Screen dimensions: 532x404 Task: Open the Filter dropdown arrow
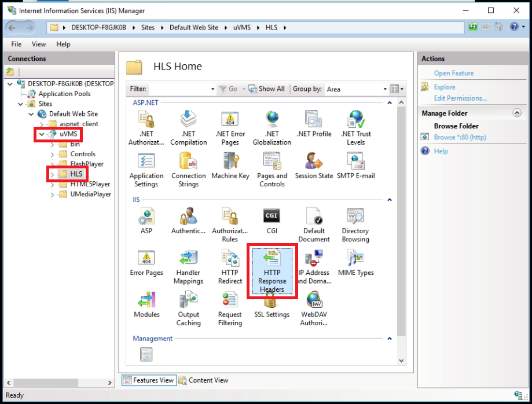(x=212, y=89)
